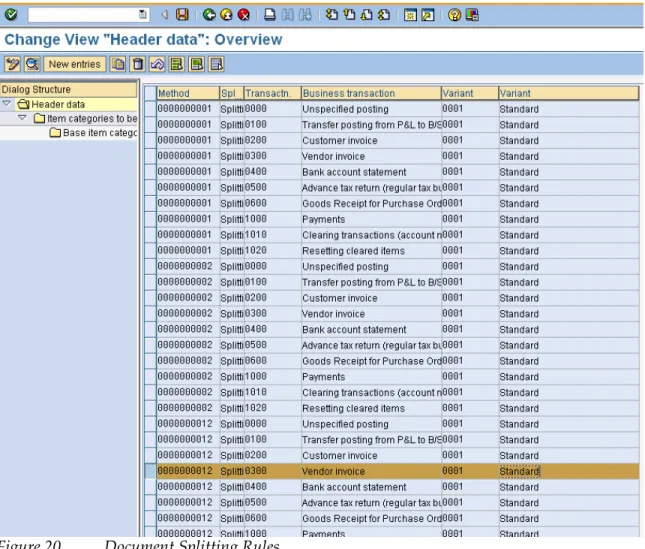645x549 pixels.
Task: Collapse the Header data tree node
Action: point(7,104)
